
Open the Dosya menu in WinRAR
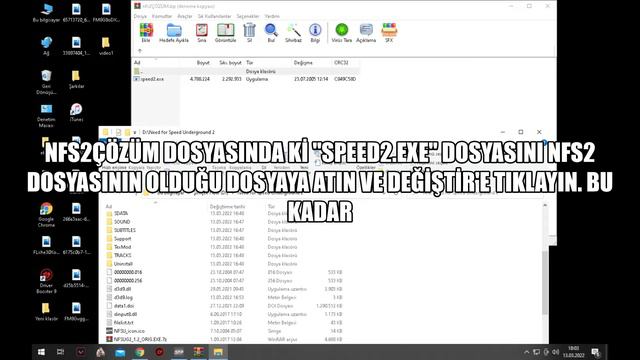(140, 16)
